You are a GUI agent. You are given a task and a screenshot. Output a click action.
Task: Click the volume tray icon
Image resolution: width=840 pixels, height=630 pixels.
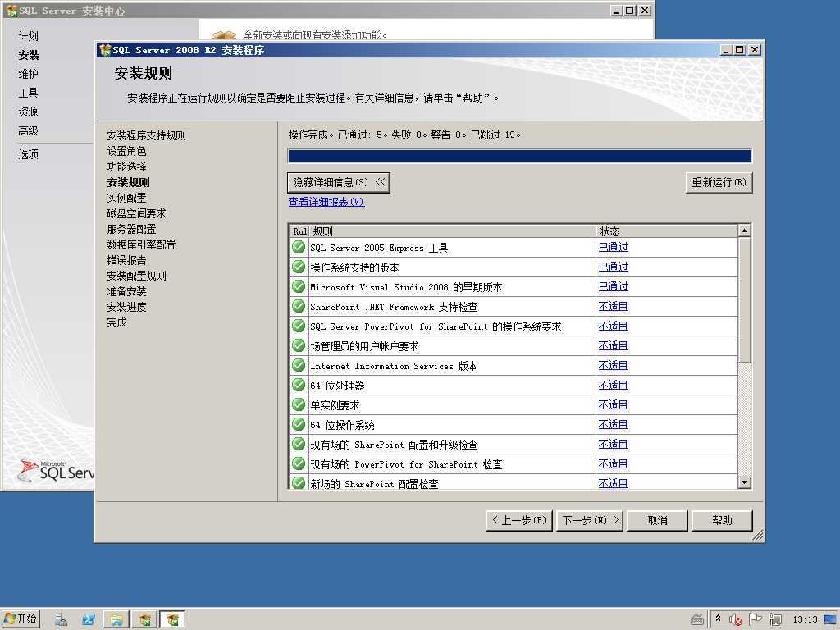tap(735, 620)
